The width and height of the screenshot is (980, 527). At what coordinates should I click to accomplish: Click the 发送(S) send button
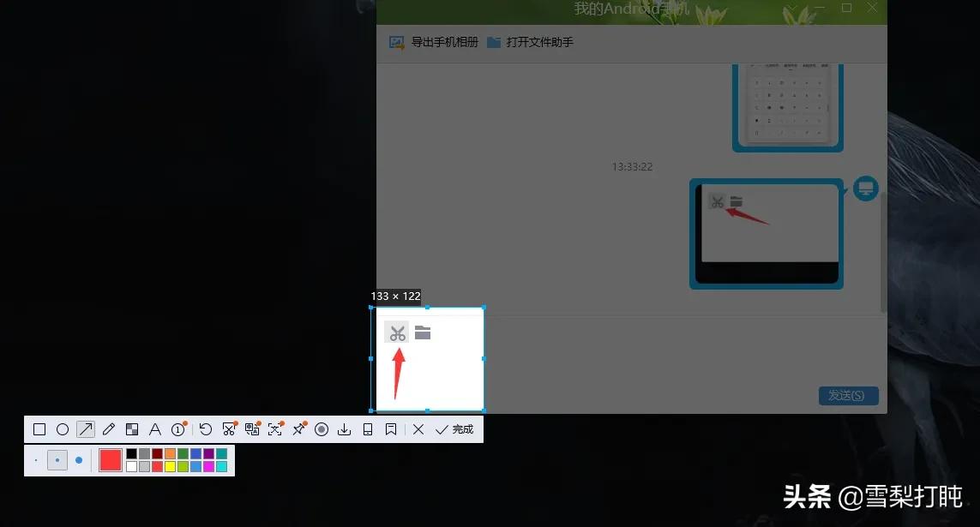pyautogui.click(x=848, y=396)
